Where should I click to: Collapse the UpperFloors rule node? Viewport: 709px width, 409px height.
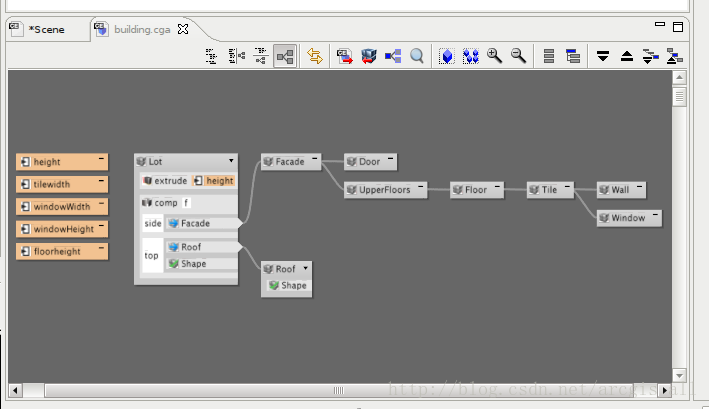point(421,186)
